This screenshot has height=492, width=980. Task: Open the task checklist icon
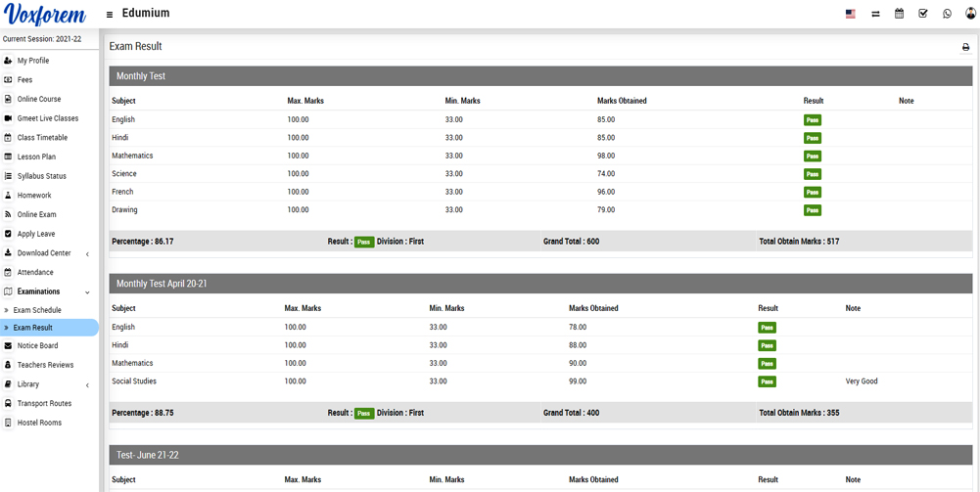[922, 14]
